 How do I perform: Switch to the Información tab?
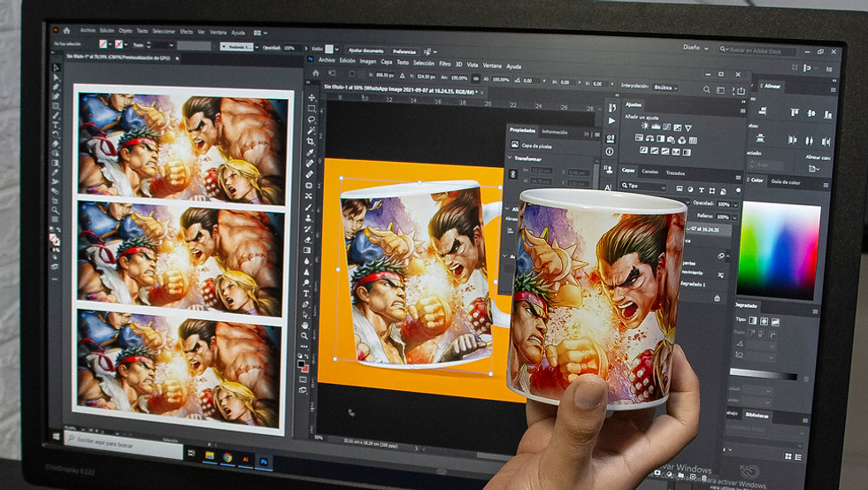tap(554, 133)
